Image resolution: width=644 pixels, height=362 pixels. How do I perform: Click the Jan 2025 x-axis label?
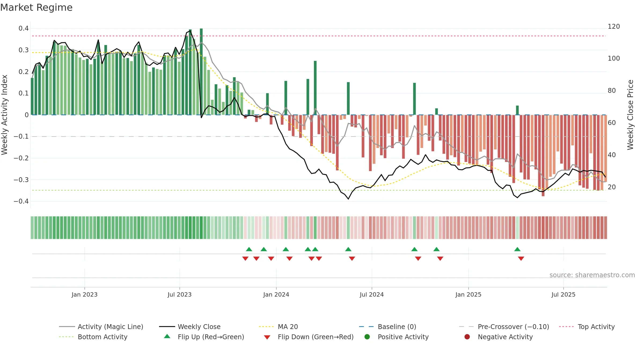click(x=468, y=294)
